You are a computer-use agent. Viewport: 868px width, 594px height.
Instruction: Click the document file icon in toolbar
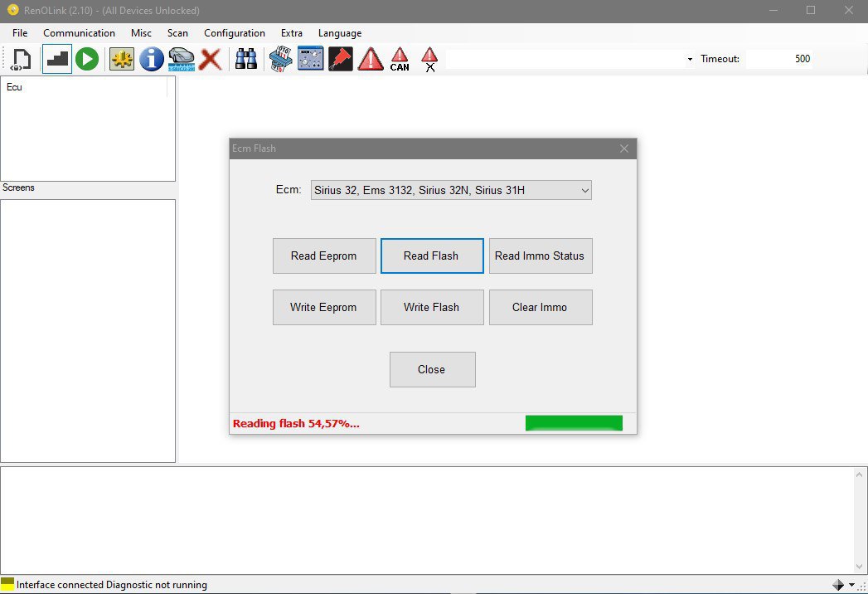(21, 59)
